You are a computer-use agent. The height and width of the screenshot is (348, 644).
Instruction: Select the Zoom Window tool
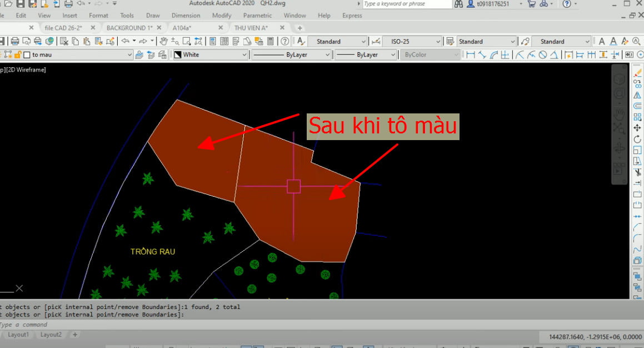point(187,41)
